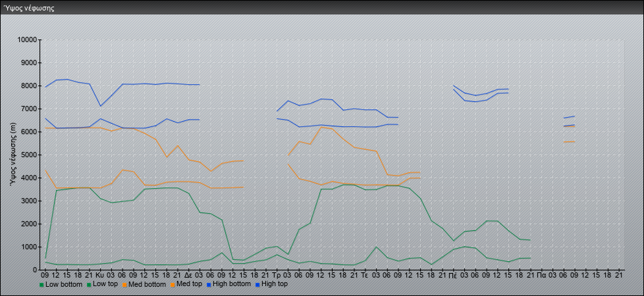Click the 2000 y-axis value
644x296 pixels.
[x=29, y=224]
